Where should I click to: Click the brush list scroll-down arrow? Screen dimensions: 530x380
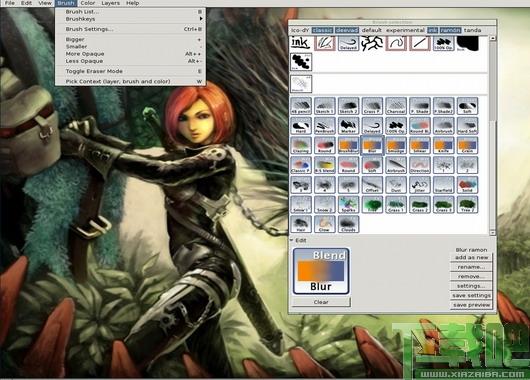[x=492, y=233]
